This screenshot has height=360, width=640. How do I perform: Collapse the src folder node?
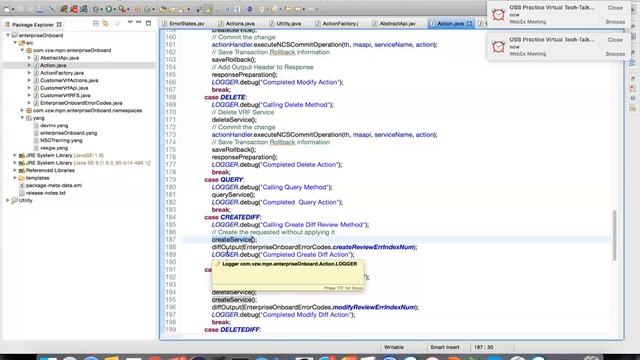(x=15, y=42)
